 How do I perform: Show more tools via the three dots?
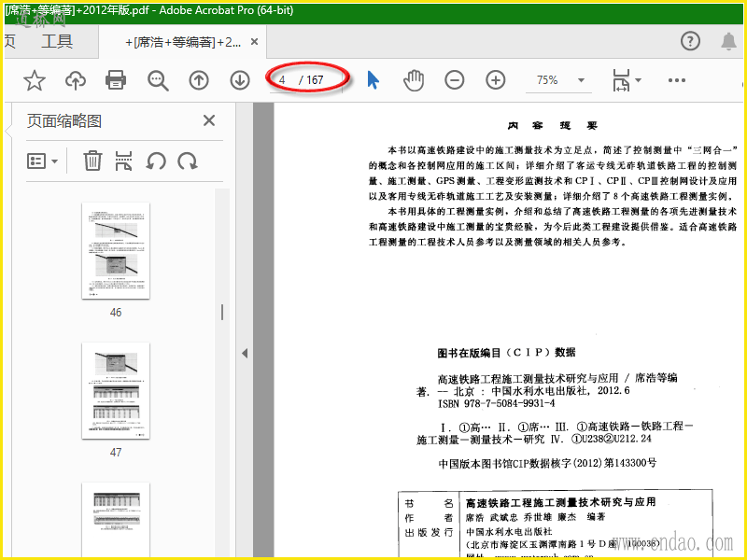click(676, 80)
